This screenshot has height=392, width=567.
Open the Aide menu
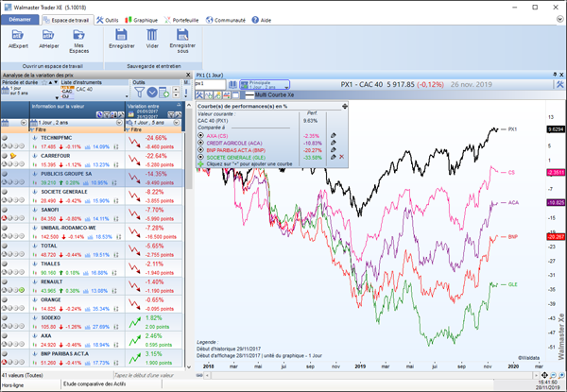(x=262, y=20)
